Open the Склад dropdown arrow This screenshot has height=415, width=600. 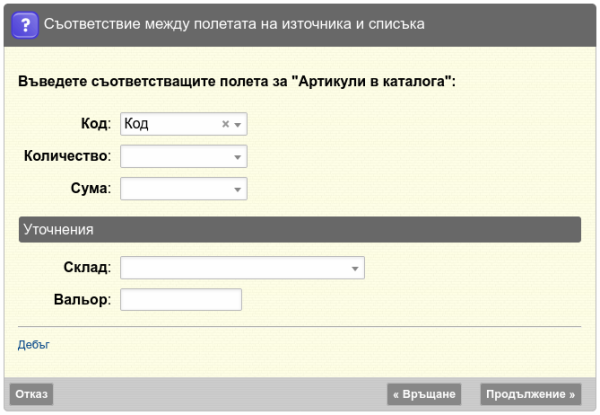point(355,269)
